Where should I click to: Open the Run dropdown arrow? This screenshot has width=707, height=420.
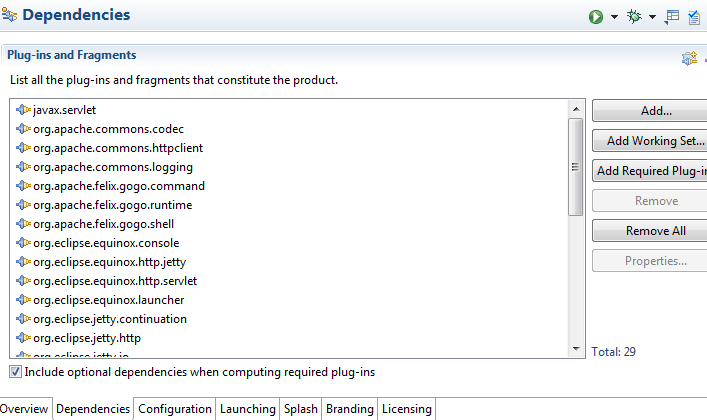pos(614,17)
